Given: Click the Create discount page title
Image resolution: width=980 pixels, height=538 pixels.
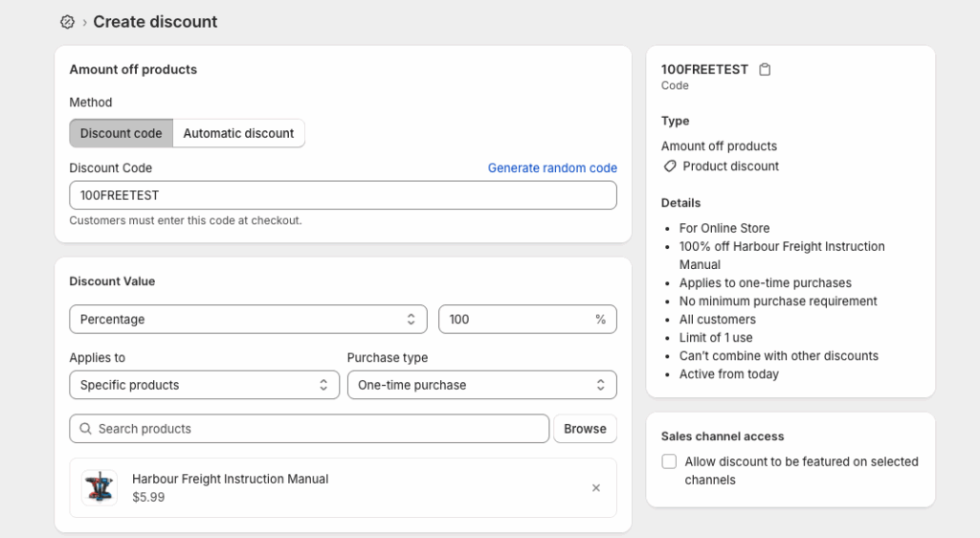Looking at the screenshot, I should click(x=155, y=22).
